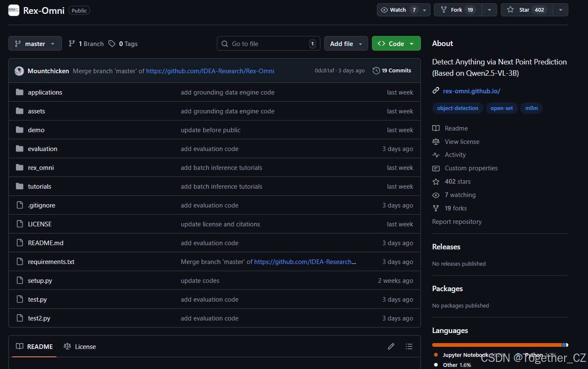Click the link chain icon beside website URL
This screenshot has width=588, height=369.
436,90
